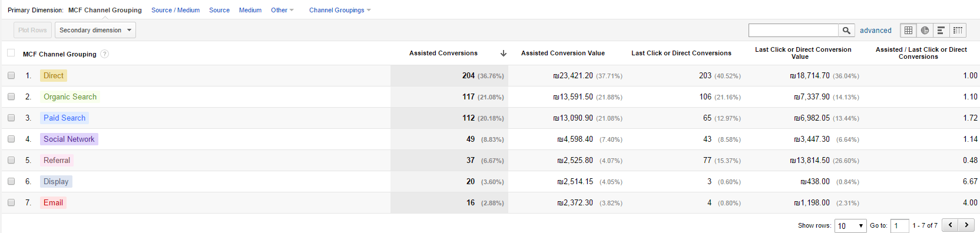This screenshot has height=233, width=980.
Task: Open the advanced filter link
Action: (876, 31)
